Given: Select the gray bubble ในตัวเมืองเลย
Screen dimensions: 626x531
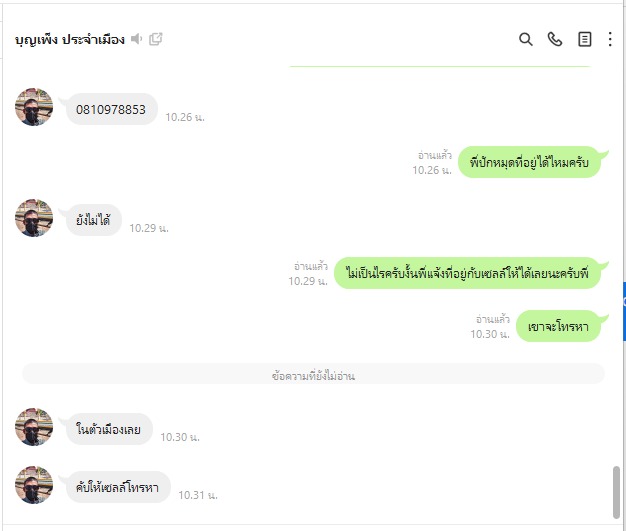Looking at the screenshot, I should point(109,429).
